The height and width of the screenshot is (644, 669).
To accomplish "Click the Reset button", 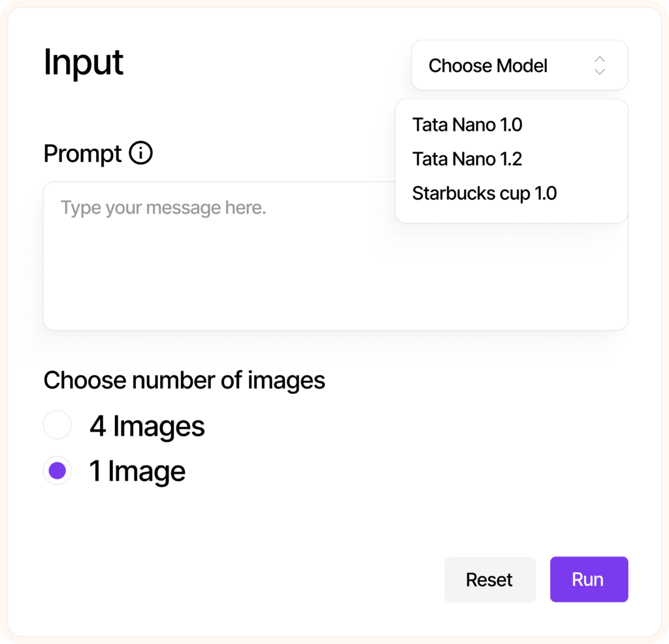I will pos(490,579).
